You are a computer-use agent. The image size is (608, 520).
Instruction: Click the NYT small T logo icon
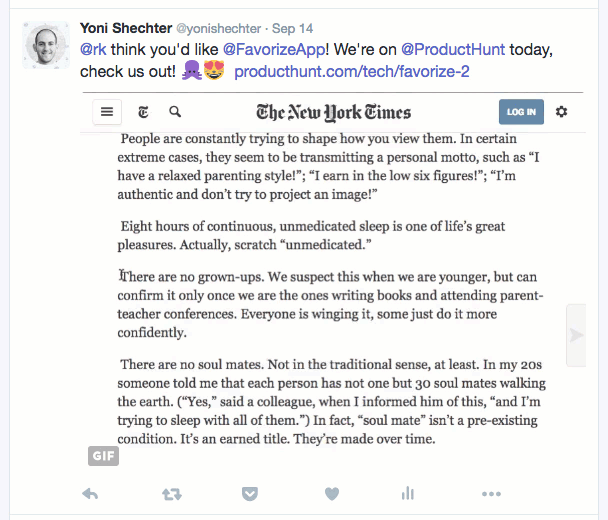tap(143, 112)
